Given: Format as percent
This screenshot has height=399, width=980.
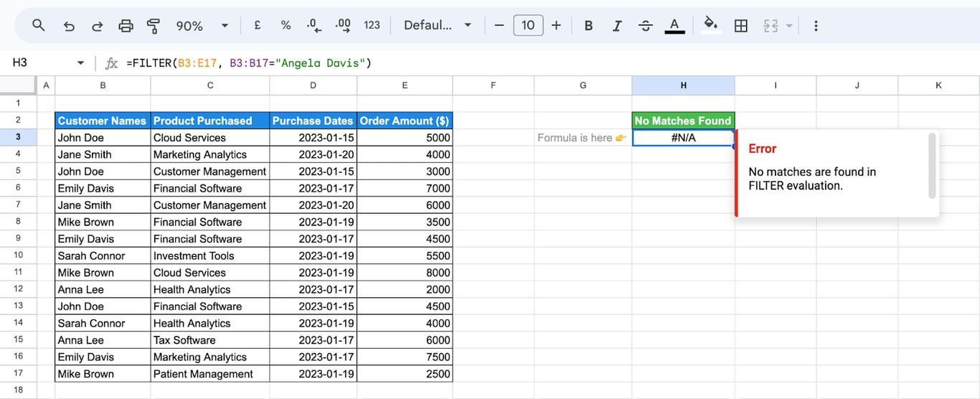Looking at the screenshot, I should click(x=286, y=25).
